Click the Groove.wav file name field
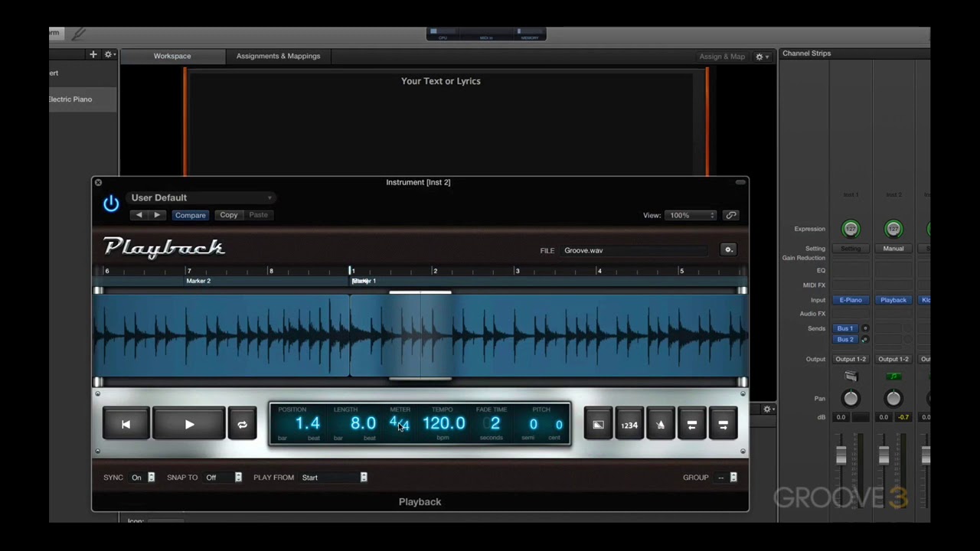The image size is (980, 551). (x=634, y=250)
